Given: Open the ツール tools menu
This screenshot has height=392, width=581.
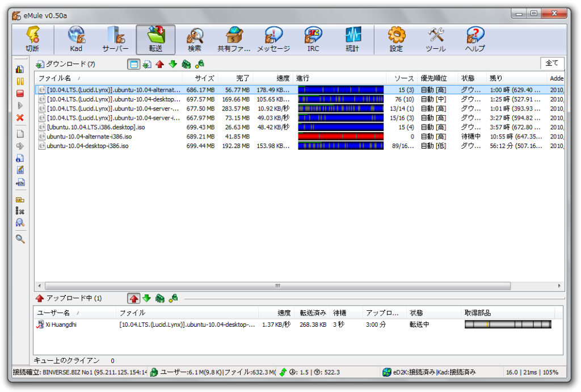Looking at the screenshot, I should click(x=436, y=39).
